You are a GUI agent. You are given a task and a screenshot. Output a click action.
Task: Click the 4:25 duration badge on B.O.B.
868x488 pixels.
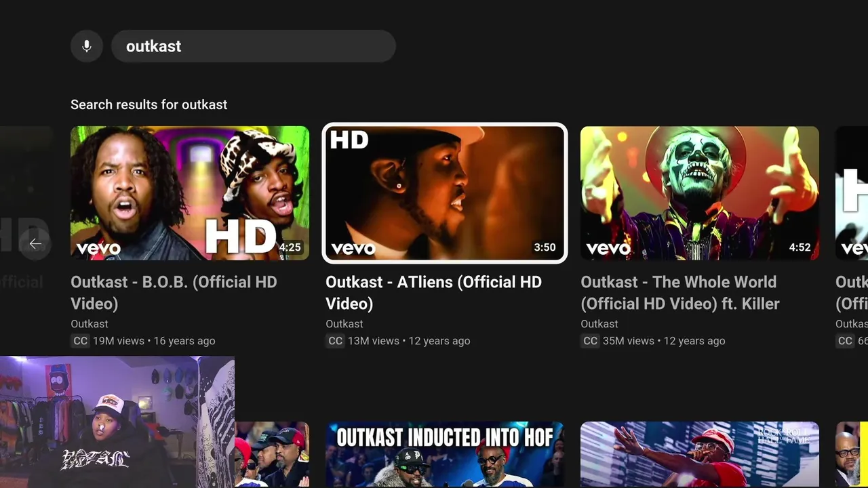tap(290, 247)
